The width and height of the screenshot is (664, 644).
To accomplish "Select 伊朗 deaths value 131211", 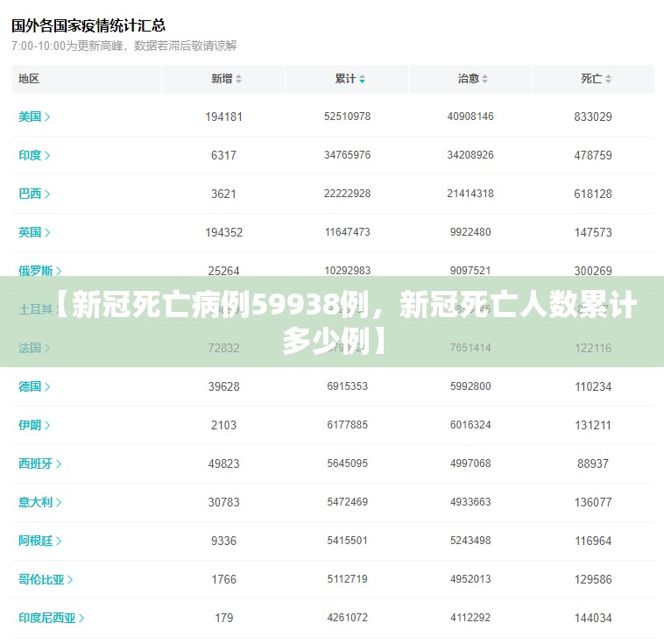I will (x=593, y=425).
